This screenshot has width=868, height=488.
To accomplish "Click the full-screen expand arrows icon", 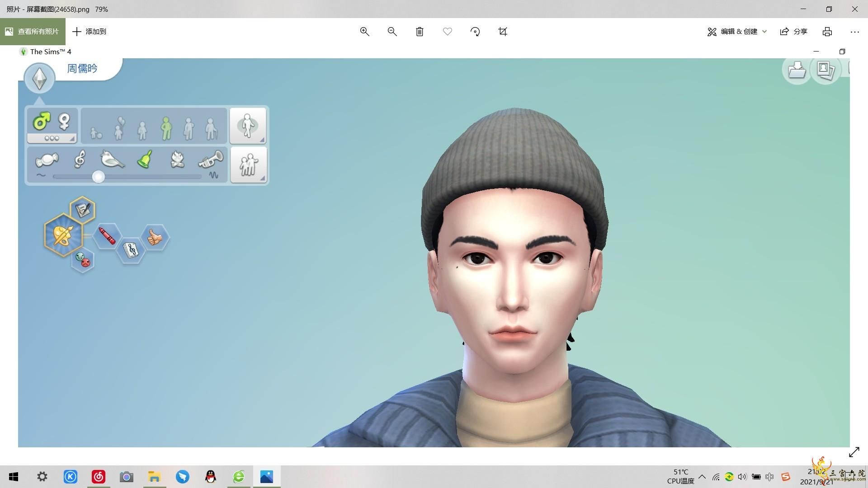I will click(854, 452).
